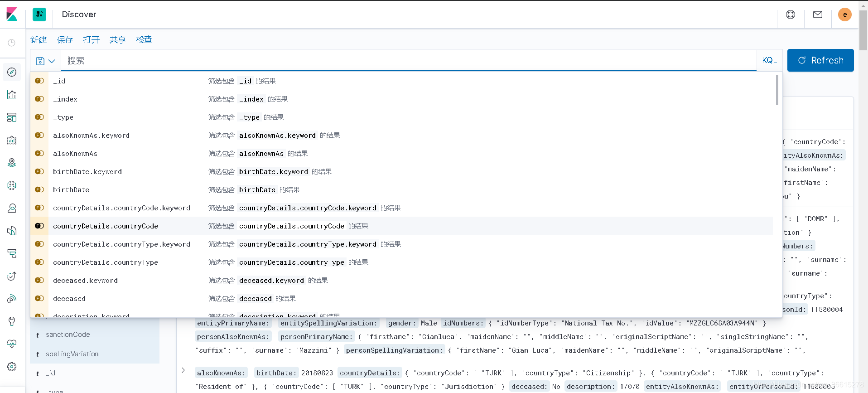Click the page vertical scrollbar
This screenshot has height=393, width=868.
[x=863, y=30]
